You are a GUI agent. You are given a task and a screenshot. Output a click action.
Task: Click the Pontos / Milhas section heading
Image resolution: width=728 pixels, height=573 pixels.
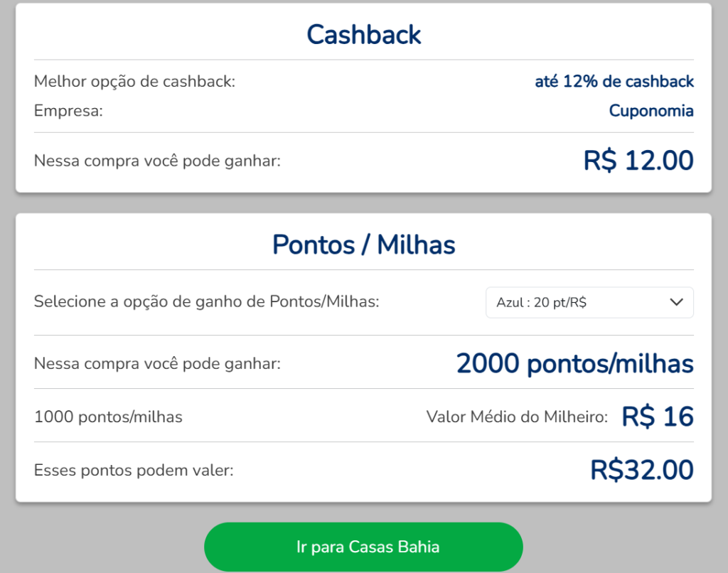click(x=363, y=245)
